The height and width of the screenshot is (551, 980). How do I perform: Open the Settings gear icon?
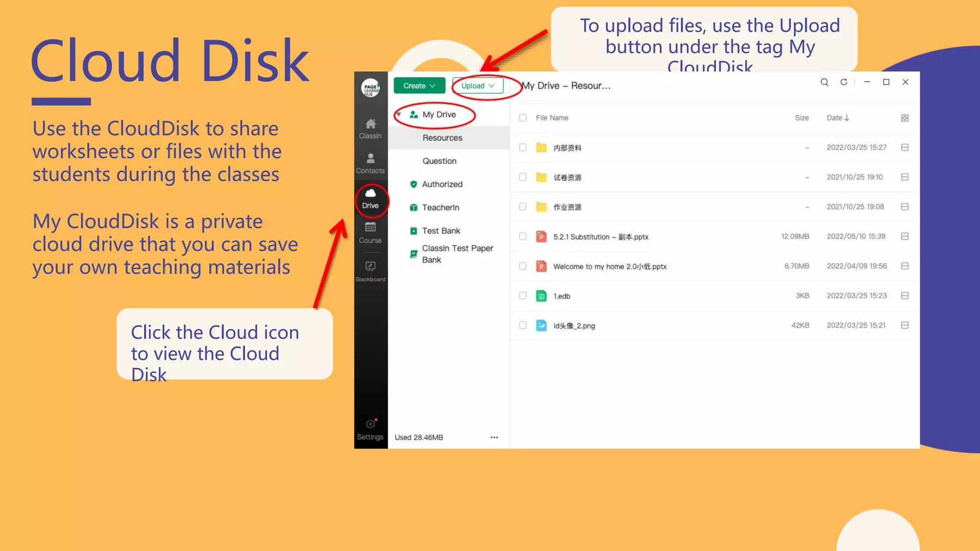(370, 424)
